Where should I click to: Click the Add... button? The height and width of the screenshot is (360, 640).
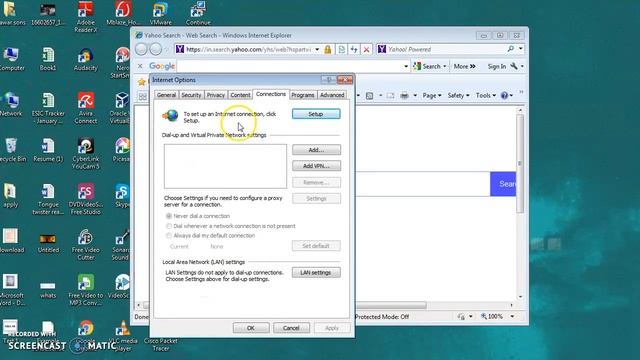click(316, 150)
